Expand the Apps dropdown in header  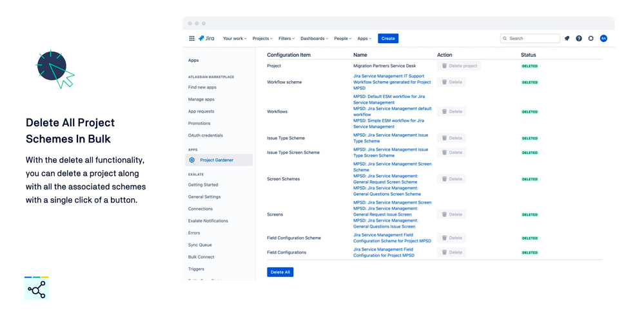point(364,39)
